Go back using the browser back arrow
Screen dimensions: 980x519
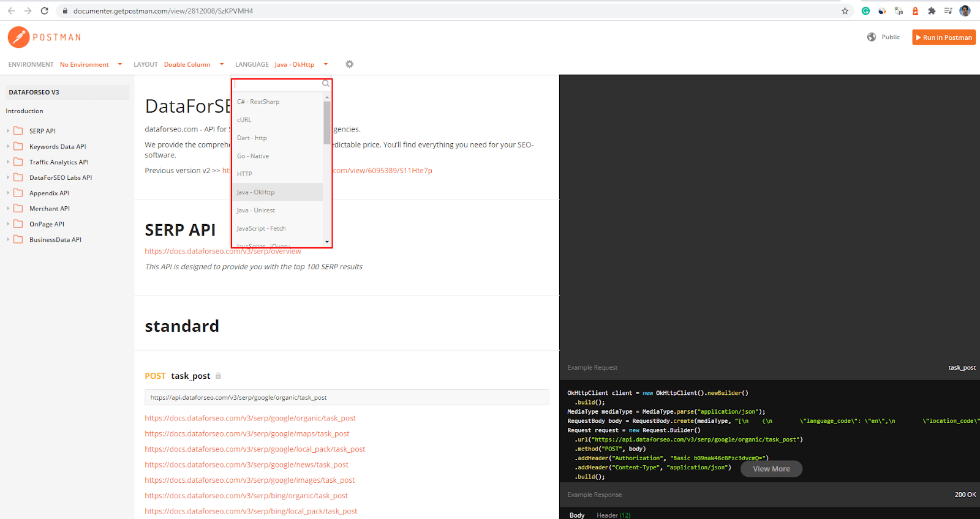tap(11, 11)
